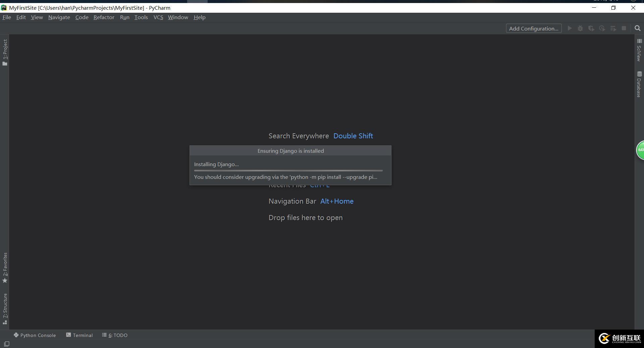Open the Terminal tool tab
Screen dimensions: 644x348
(x=79, y=335)
